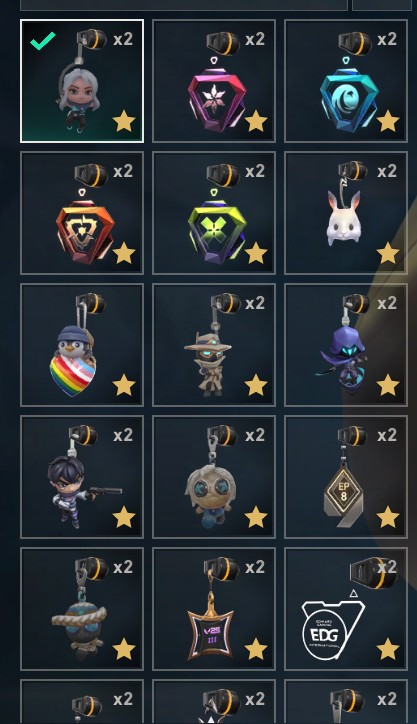Select the V25 III star buddy
Screen dimensions: 417x724
coord(214,609)
